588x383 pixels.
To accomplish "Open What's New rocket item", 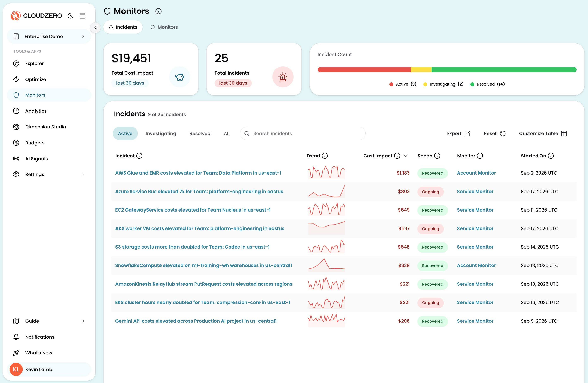I will click(x=49, y=353).
